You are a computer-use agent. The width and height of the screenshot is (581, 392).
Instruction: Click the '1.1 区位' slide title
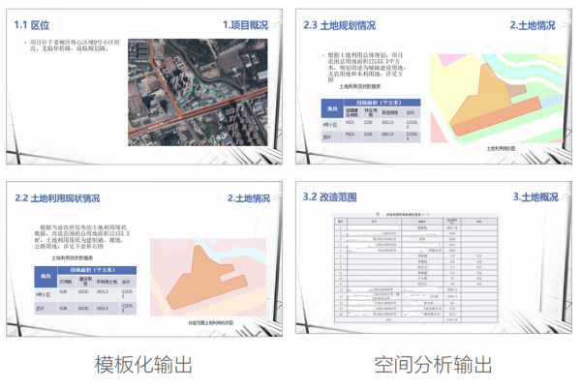[x=34, y=25]
